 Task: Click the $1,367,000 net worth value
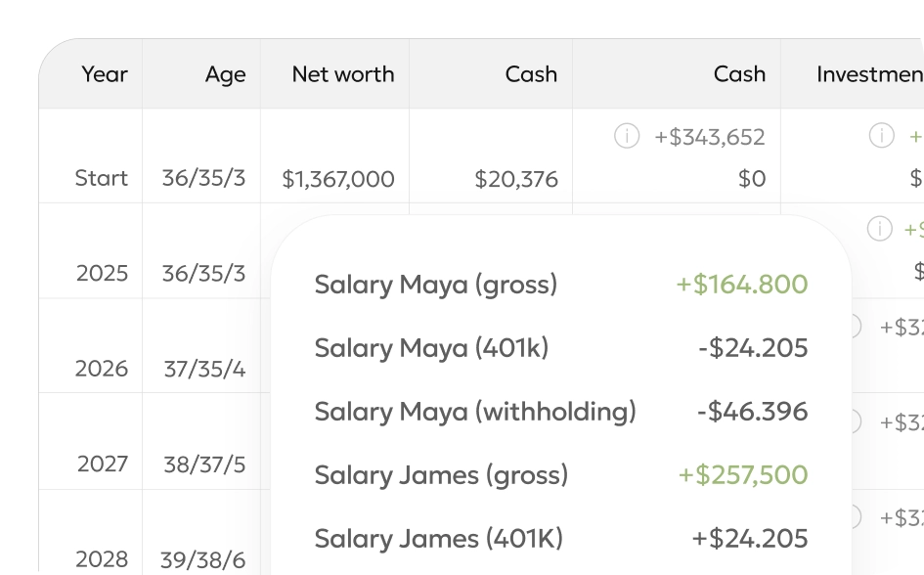[x=338, y=179]
